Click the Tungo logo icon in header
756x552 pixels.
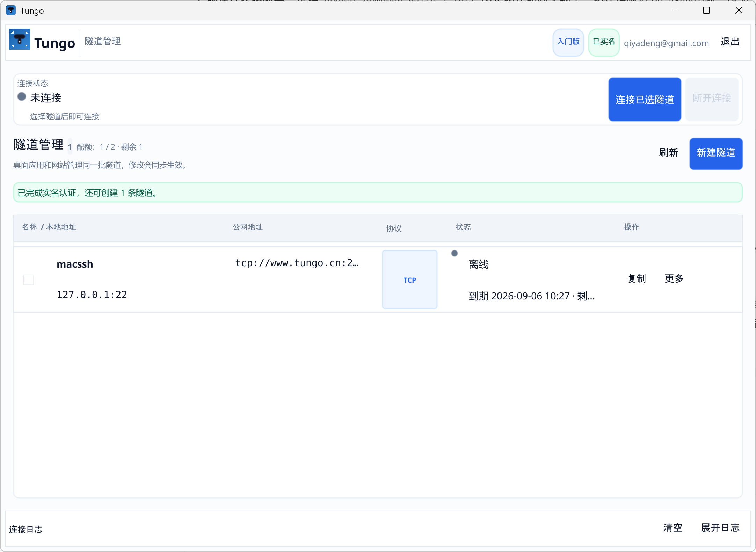tap(20, 39)
